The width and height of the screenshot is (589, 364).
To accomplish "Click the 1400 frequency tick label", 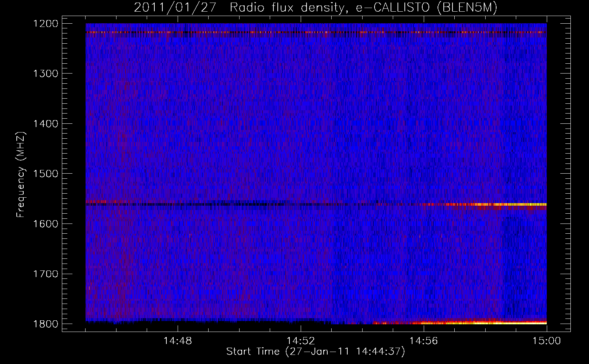I will click(x=46, y=124).
